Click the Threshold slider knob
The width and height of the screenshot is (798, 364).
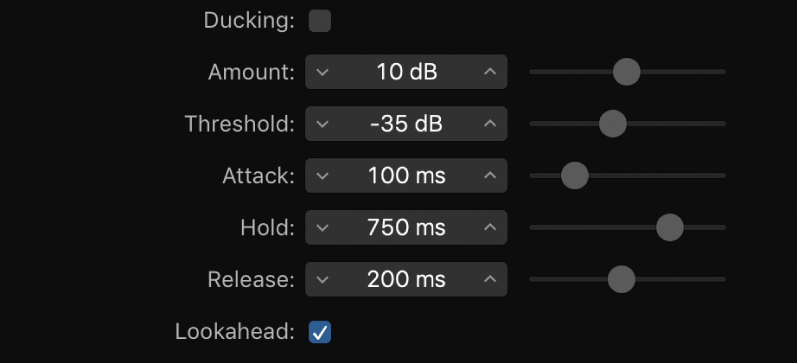(612, 124)
